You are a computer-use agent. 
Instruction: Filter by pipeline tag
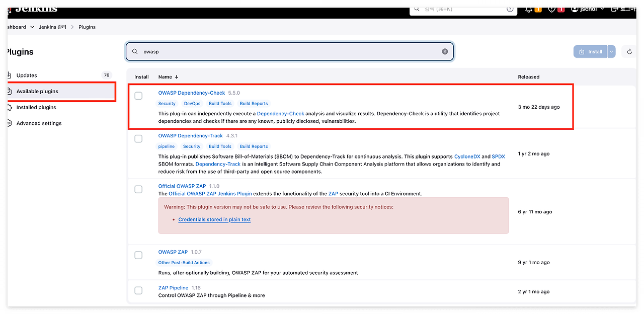(167, 146)
